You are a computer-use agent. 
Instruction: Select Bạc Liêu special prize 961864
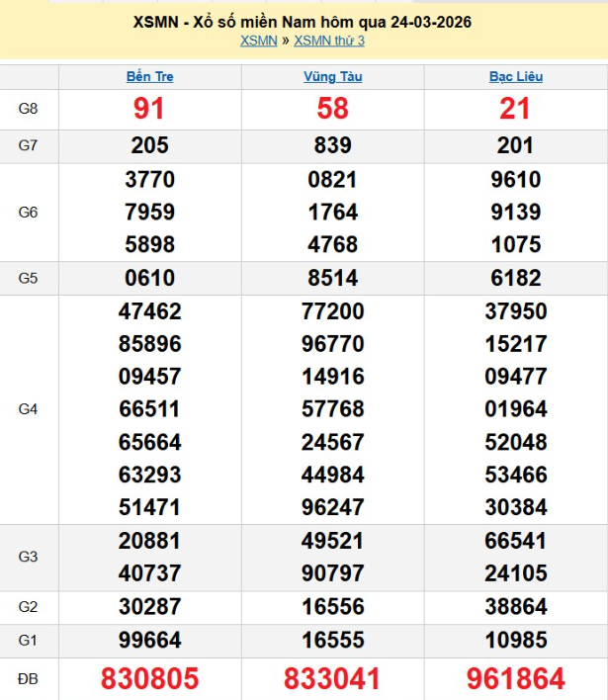click(x=515, y=678)
